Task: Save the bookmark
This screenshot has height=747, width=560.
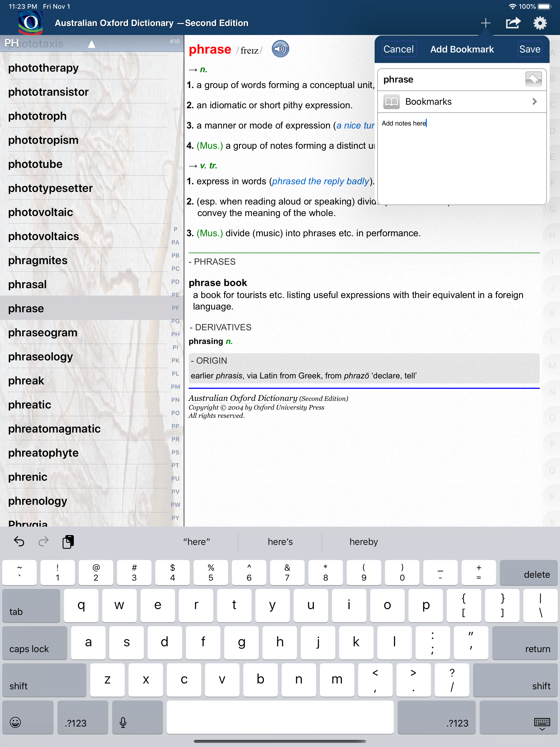Action: pyautogui.click(x=530, y=49)
